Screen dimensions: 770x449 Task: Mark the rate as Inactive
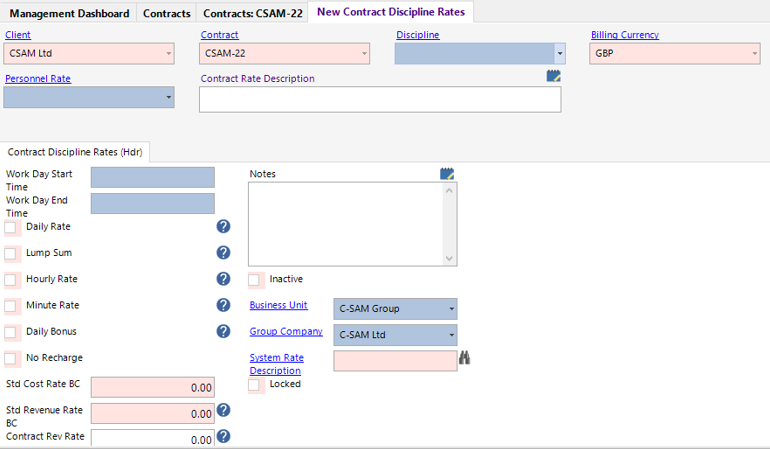[x=254, y=280]
